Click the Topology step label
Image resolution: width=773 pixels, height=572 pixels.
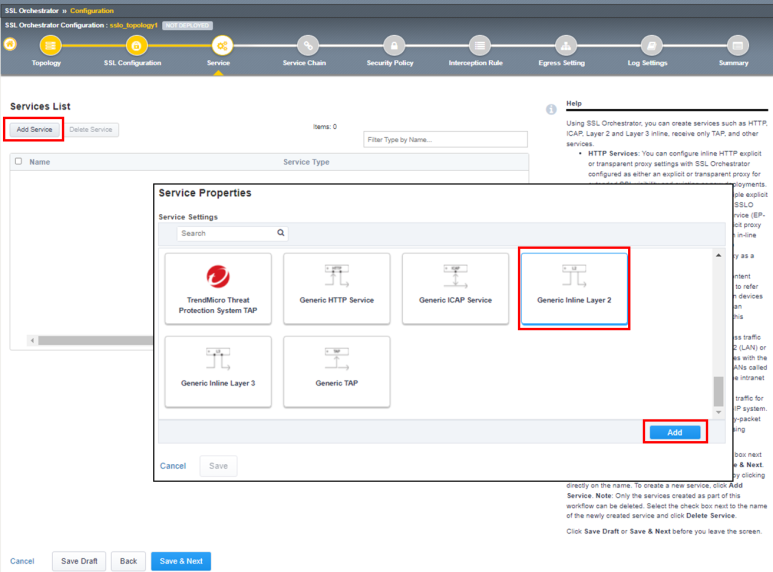point(46,63)
